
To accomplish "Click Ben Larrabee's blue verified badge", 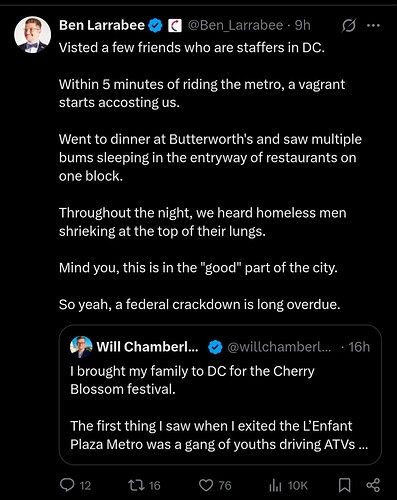I will coord(155,26).
